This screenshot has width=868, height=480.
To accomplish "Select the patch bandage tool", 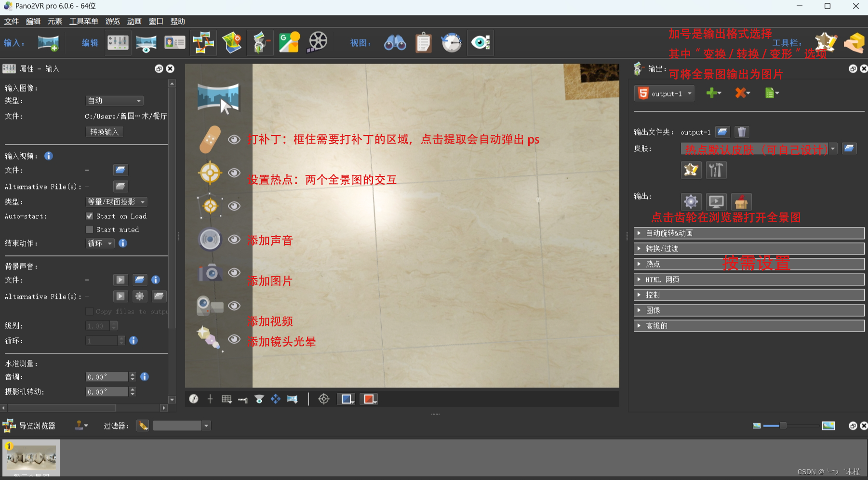I will click(x=210, y=140).
